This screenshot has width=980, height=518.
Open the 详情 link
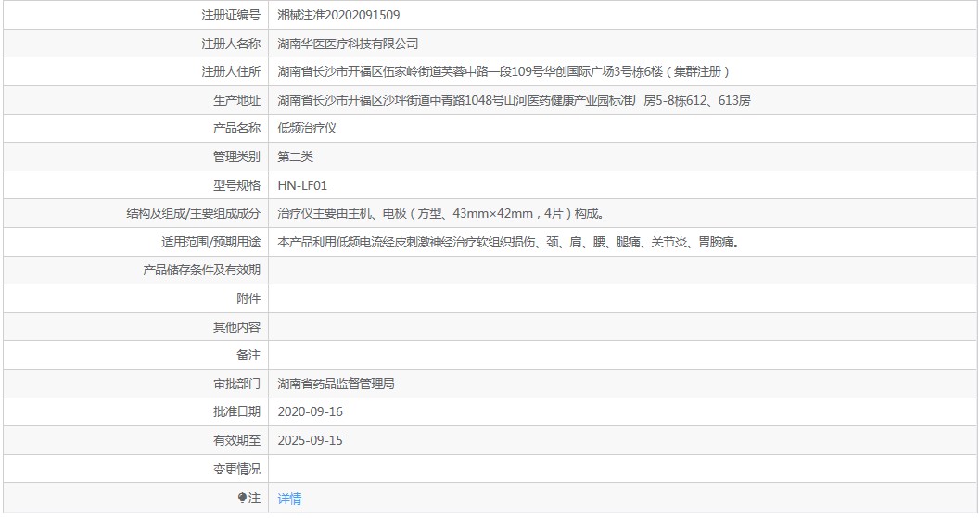point(289,498)
